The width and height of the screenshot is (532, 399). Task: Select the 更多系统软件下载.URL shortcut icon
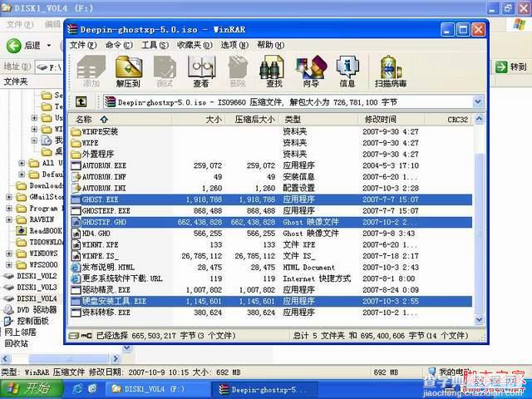click(76, 278)
